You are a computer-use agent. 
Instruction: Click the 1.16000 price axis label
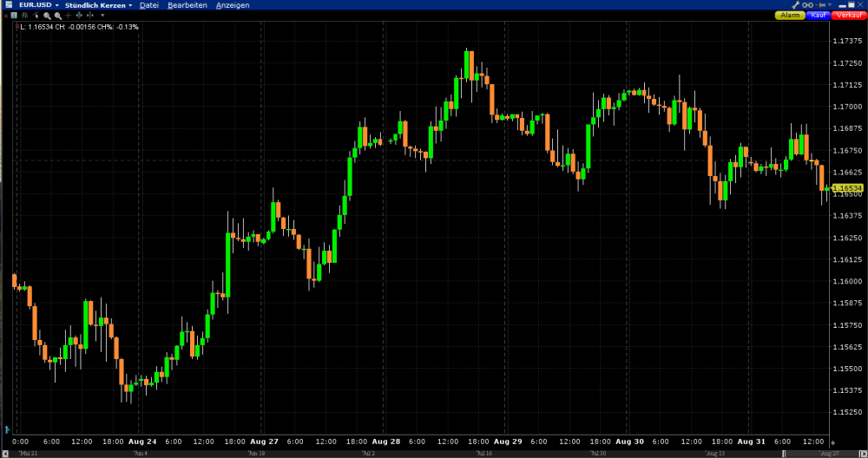pos(847,282)
